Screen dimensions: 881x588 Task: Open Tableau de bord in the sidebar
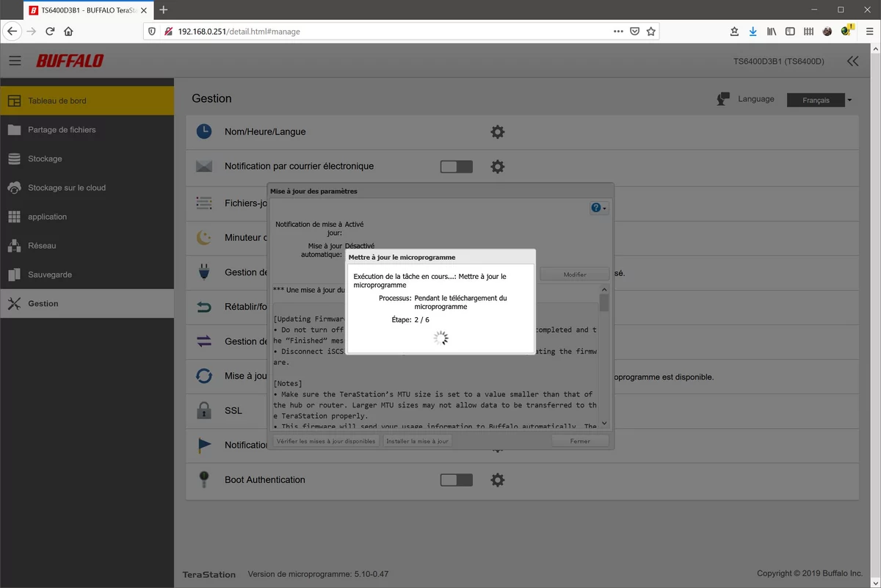pos(87,101)
